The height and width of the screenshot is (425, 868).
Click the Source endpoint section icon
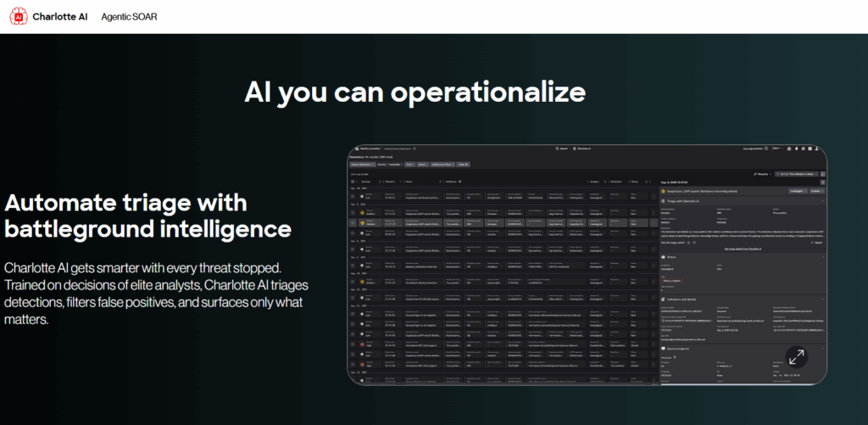(663, 349)
